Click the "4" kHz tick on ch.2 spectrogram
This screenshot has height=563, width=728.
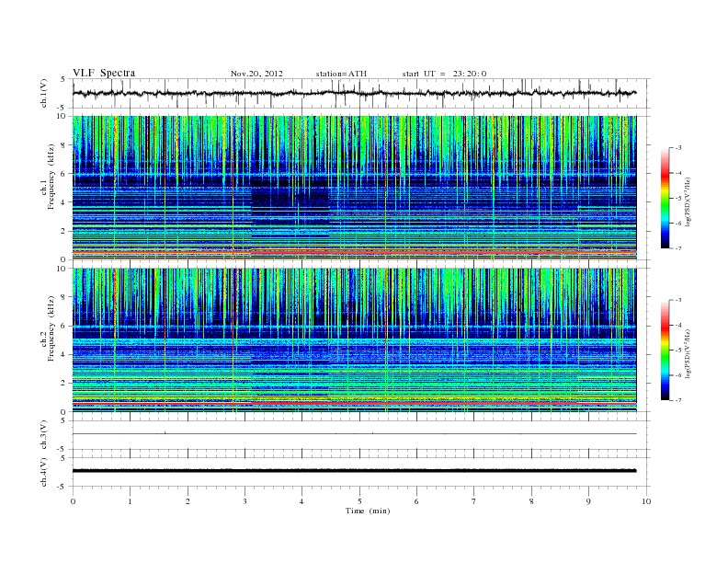(63, 355)
